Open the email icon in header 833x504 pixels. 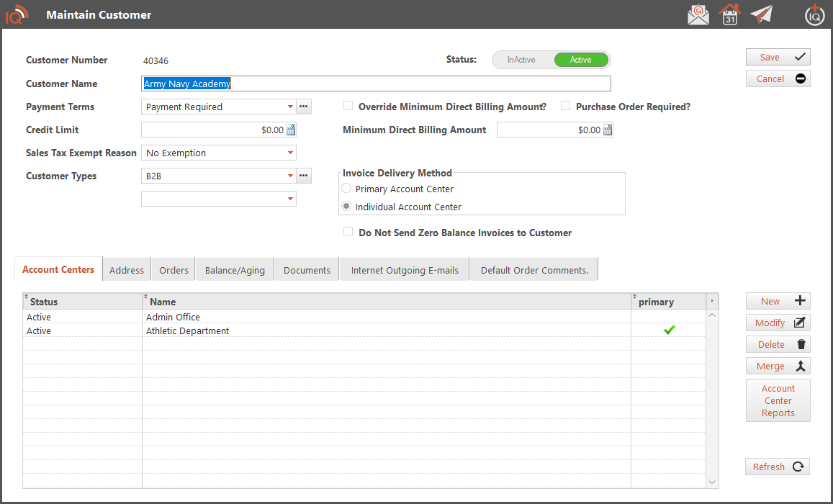click(698, 14)
